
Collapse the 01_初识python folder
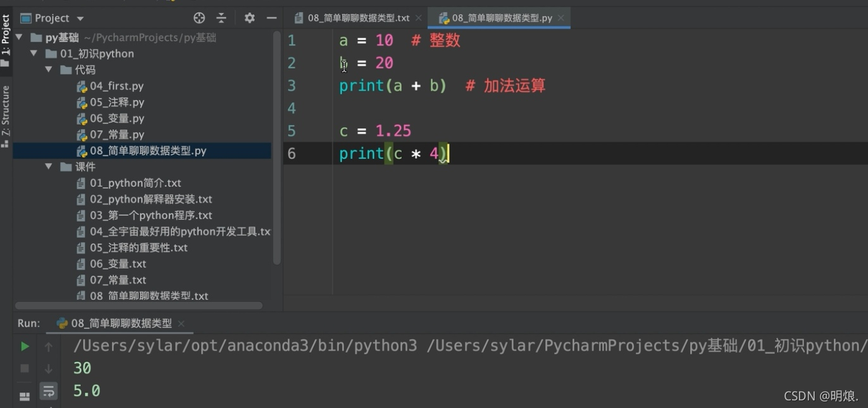point(34,54)
